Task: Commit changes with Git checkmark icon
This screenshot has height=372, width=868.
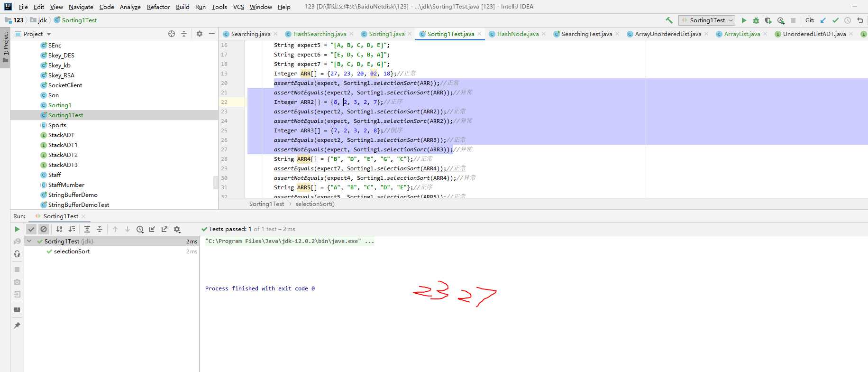Action: (x=835, y=20)
